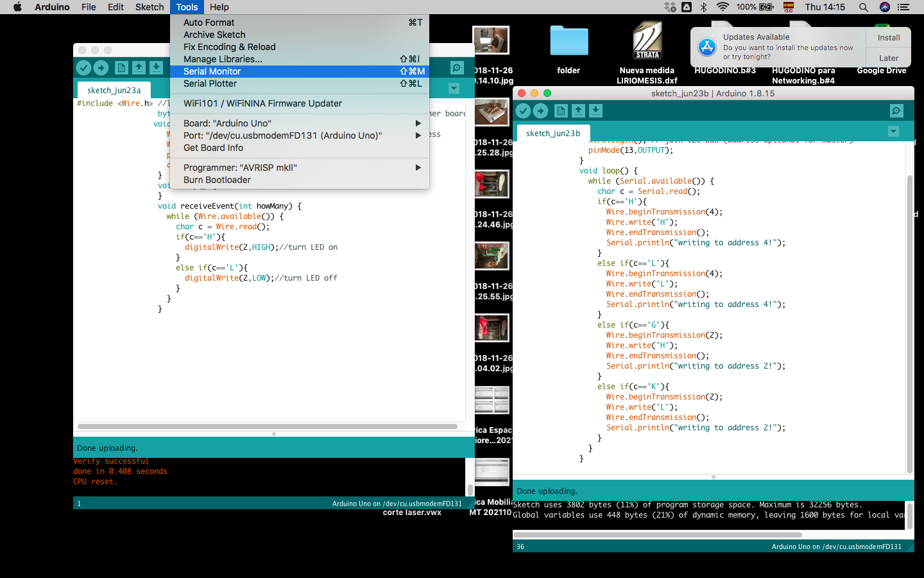Open tab dropdown arrow in sketch_jun23b window

[893, 132]
